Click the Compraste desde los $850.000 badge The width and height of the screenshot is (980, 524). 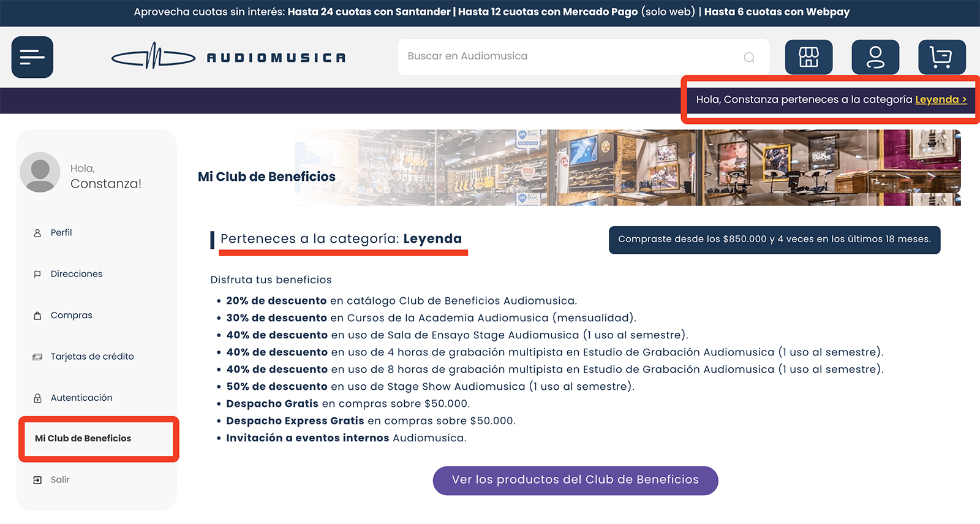(x=774, y=240)
